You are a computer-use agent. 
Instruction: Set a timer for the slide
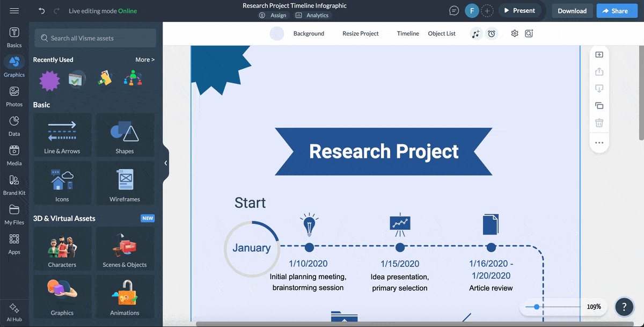[x=491, y=33]
